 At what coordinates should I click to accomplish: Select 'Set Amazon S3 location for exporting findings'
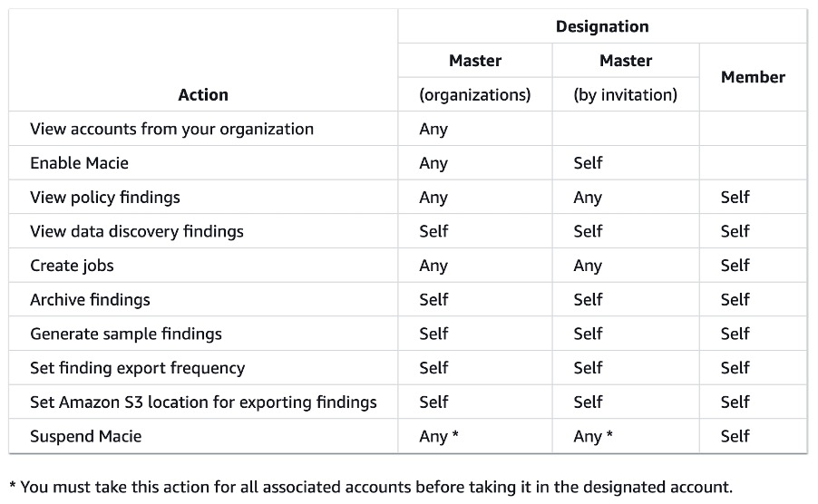[203, 402]
